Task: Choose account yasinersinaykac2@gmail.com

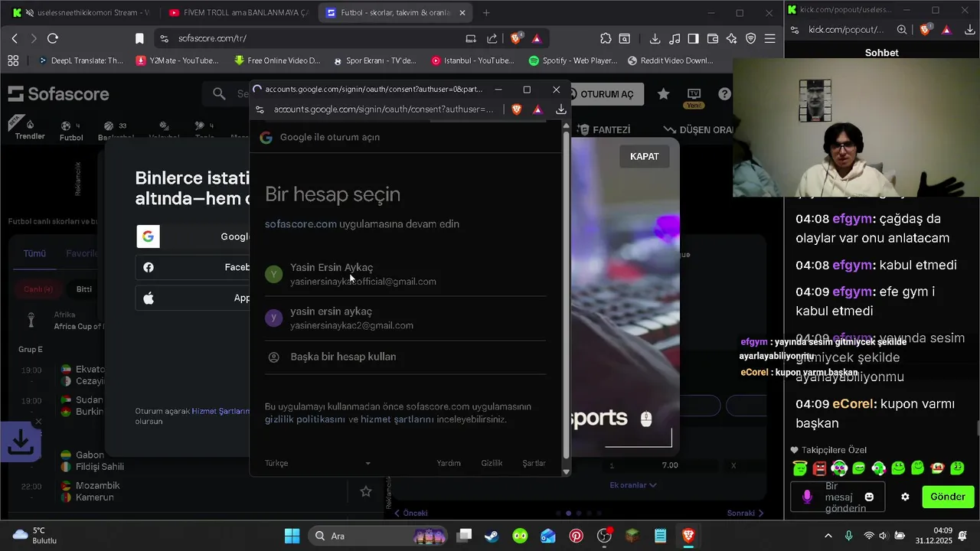Action: pos(405,318)
